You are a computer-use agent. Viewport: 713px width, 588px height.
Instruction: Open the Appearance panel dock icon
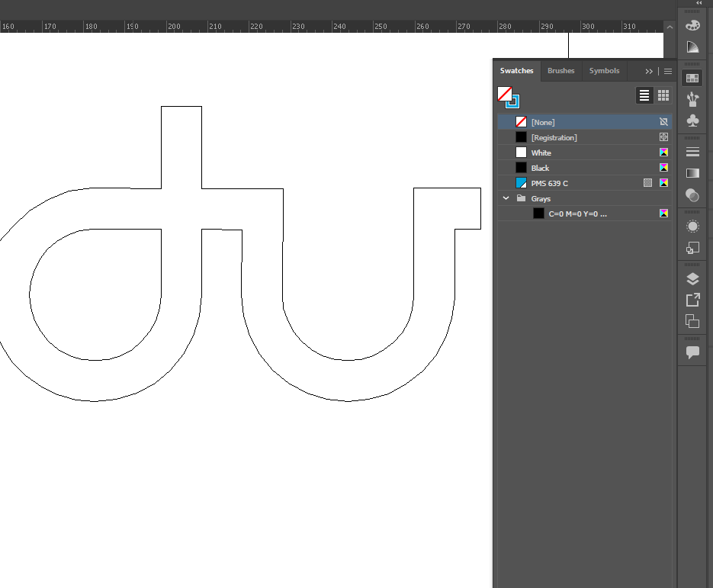point(692,226)
